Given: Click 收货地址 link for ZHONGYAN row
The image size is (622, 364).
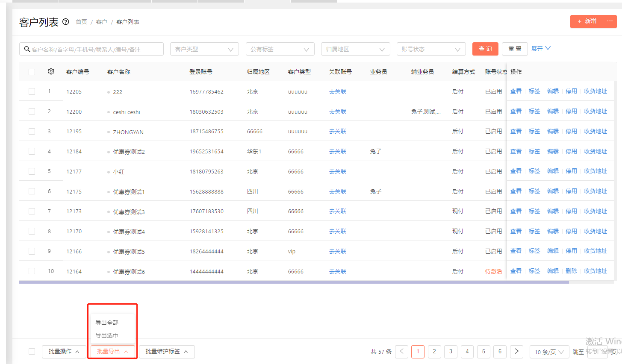Looking at the screenshot, I should pyautogui.click(x=595, y=131).
